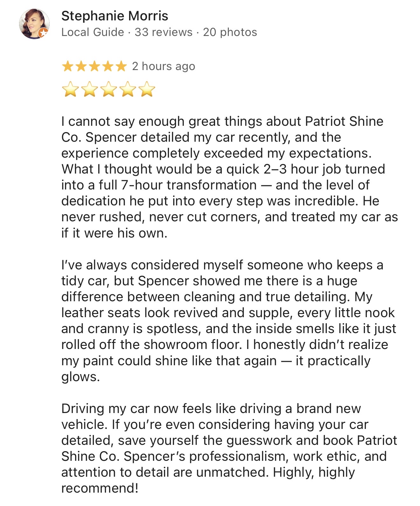This screenshot has width=420, height=506.
Task: Click the middle glossy star emoji in review
Action: coord(109,89)
